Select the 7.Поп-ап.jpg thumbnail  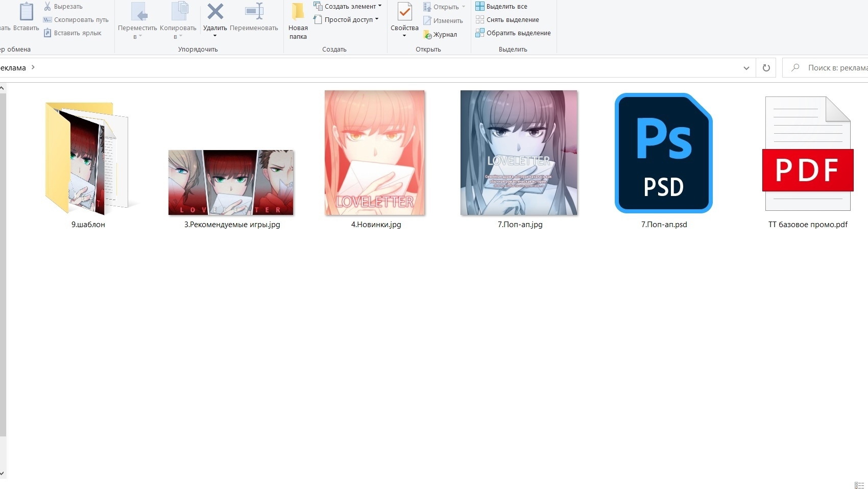tap(519, 153)
